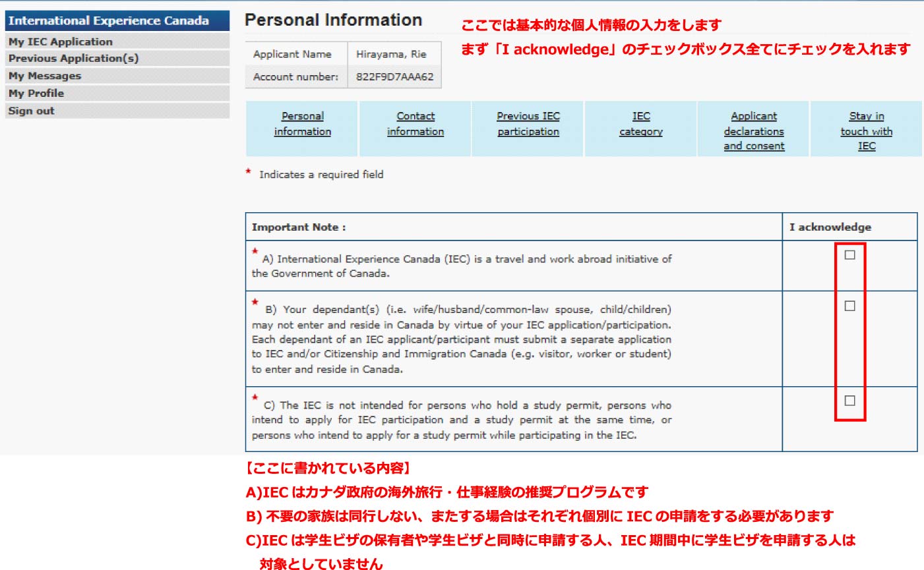The image size is (924, 570).
Task: Sign out of the account
Action: click(117, 111)
